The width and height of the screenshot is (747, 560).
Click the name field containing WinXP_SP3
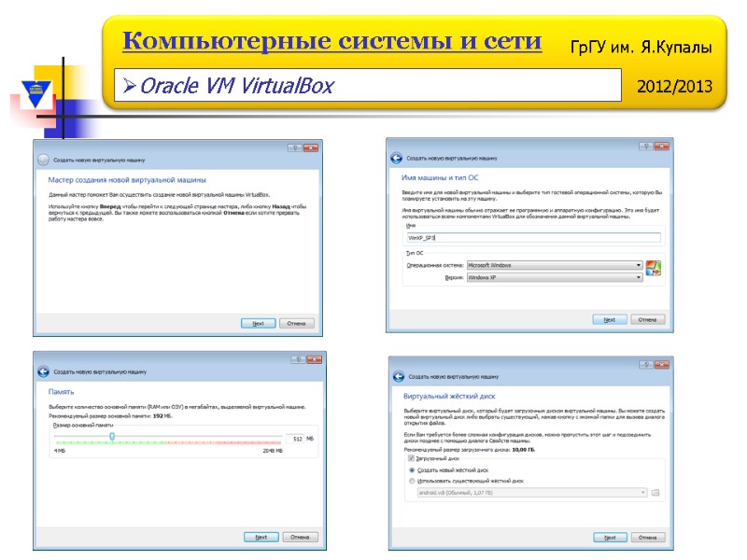click(x=533, y=238)
